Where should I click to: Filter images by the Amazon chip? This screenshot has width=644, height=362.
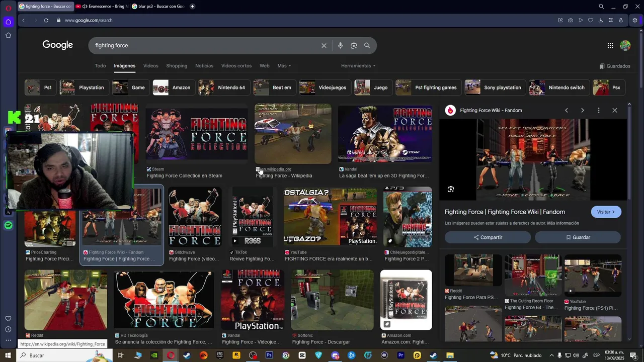[174, 87]
